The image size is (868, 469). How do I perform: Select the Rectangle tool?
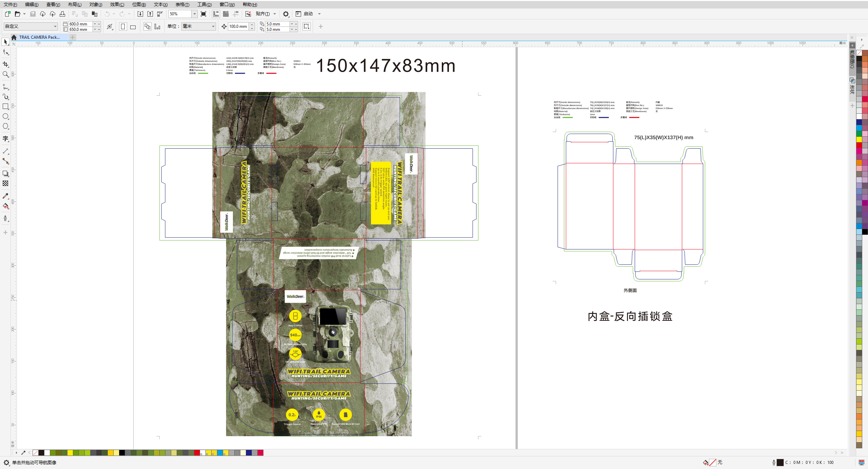coord(6,106)
